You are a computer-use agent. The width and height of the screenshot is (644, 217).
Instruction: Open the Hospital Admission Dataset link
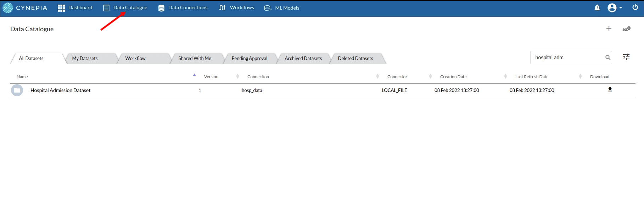[x=61, y=90]
